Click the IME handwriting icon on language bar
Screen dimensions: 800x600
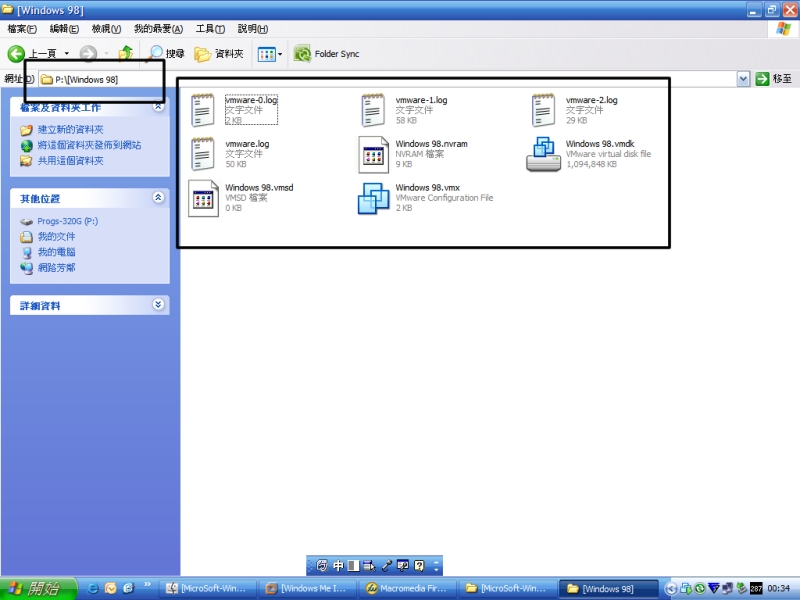[322, 565]
